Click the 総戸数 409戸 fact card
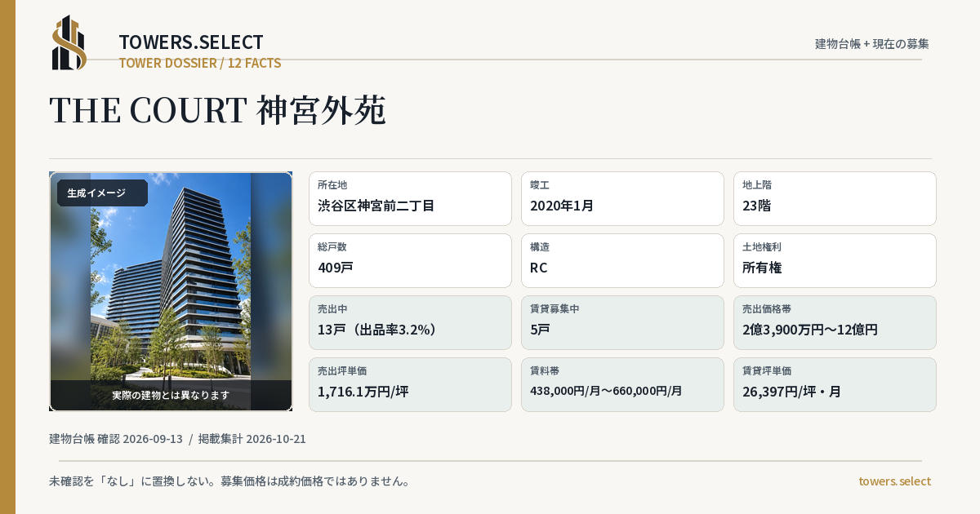 pyautogui.click(x=410, y=260)
